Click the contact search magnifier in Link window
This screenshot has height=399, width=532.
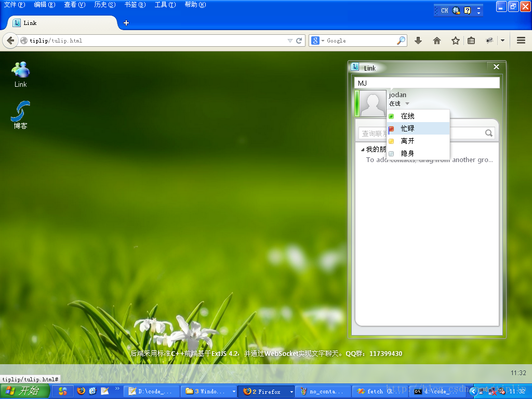488,133
